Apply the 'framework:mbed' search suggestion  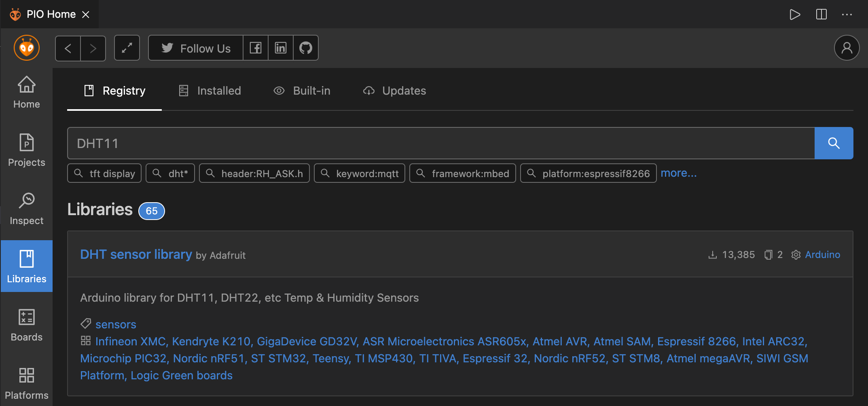click(x=463, y=173)
